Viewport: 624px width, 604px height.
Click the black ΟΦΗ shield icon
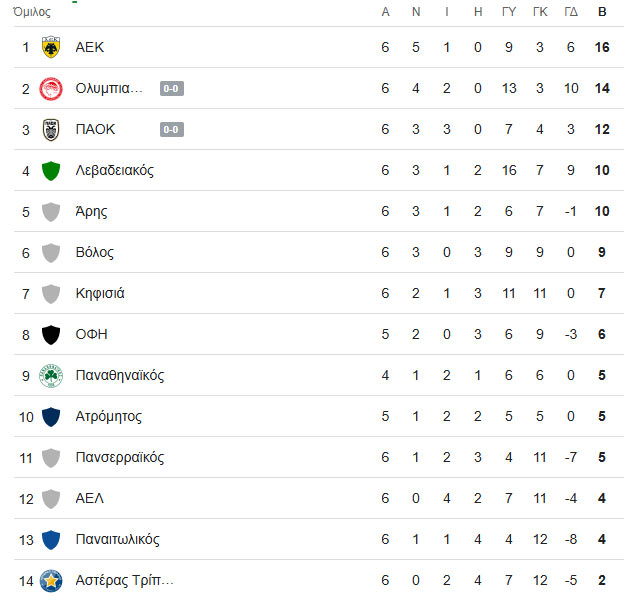click(51, 334)
